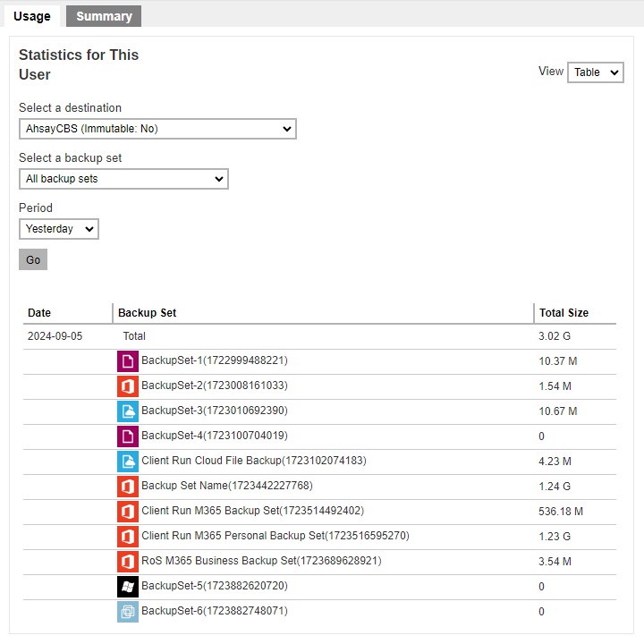The width and height of the screenshot is (644, 644).
Task: Click the Client Run M365 Personal Backup Set icon
Action: pos(128,537)
